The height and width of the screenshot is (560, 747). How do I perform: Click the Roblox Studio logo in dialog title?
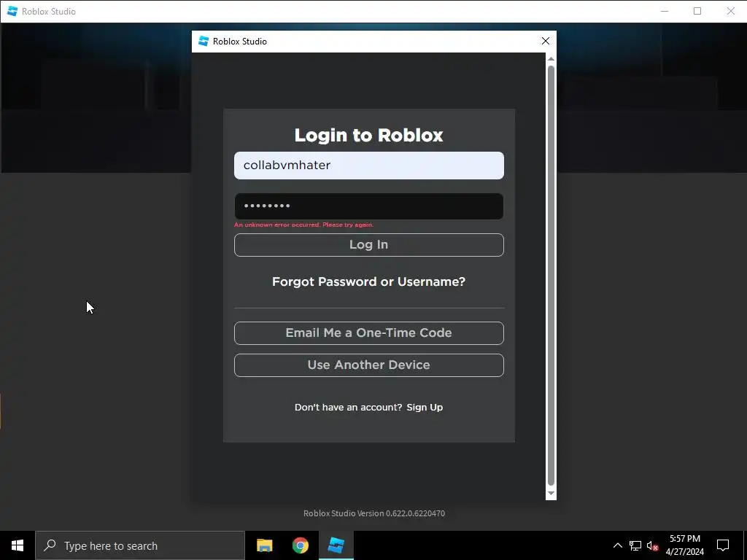[x=204, y=42]
